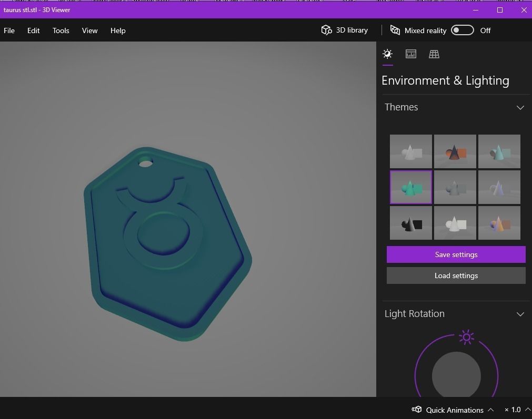Open the Stats & Shading tab icon
532x419 pixels.
coord(410,54)
